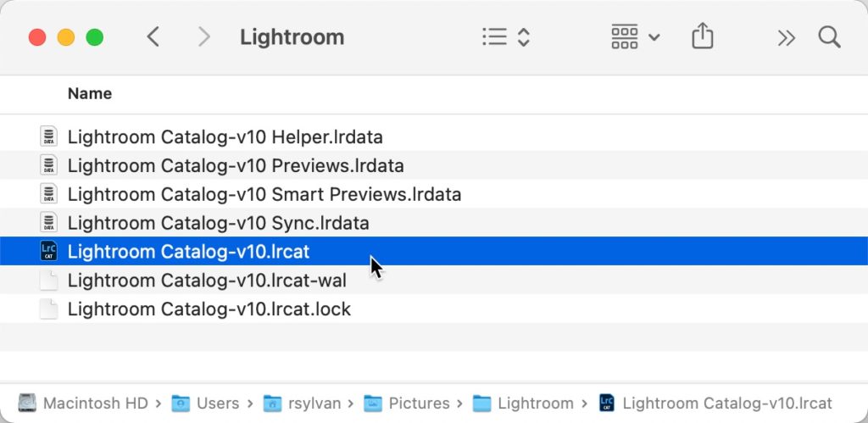
Task: Click the Lightroom folder in the path bar
Action: point(524,404)
